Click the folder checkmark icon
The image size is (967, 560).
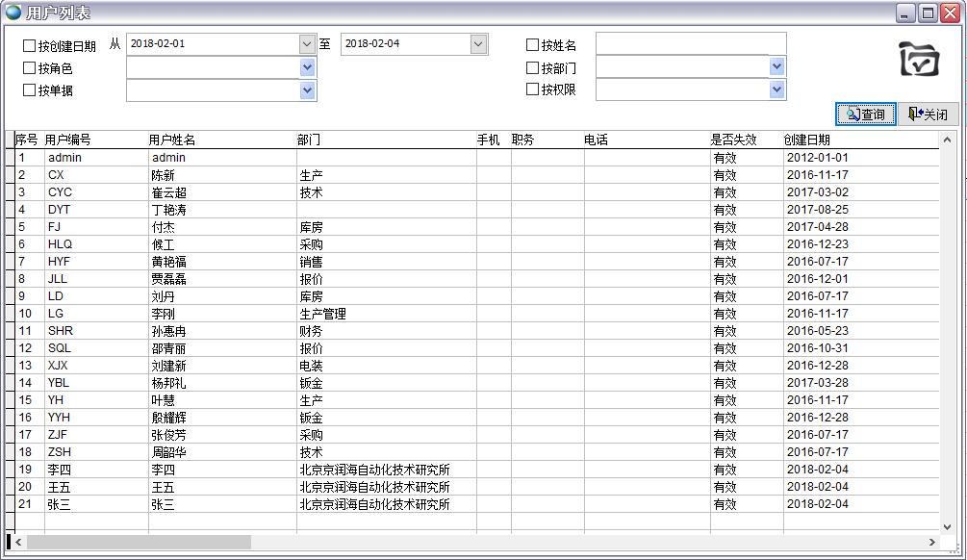919,60
